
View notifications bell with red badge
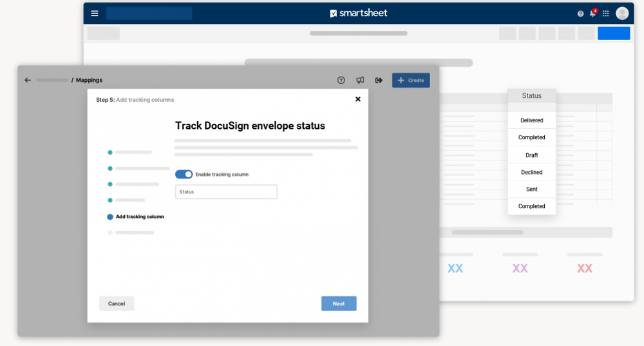(593, 13)
